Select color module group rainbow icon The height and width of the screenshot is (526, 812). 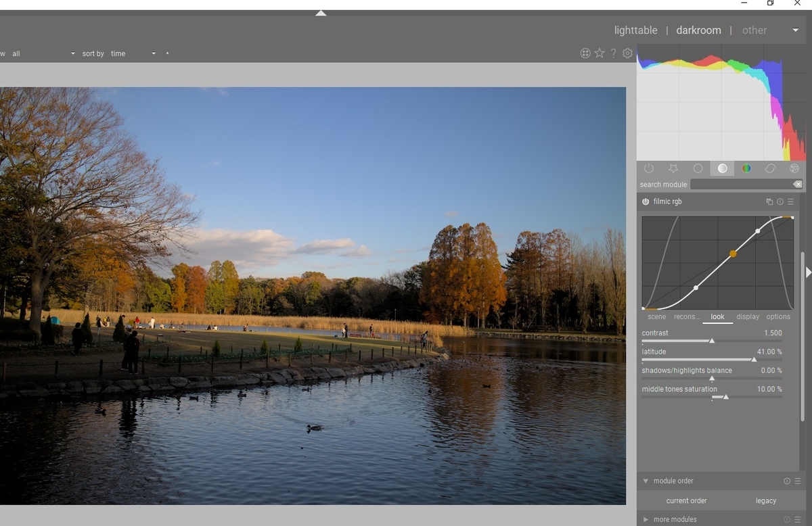click(x=746, y=168)
